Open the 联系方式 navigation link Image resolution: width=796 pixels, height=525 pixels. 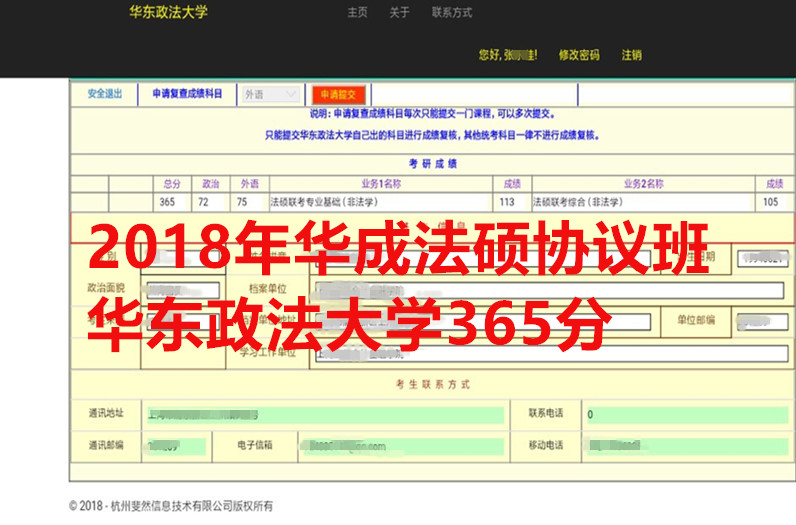(x=452, y=12)
